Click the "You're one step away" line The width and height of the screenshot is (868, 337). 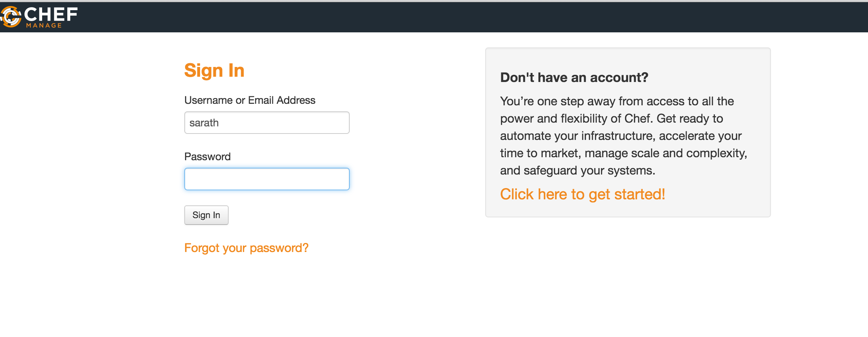[x=617, y=101]
